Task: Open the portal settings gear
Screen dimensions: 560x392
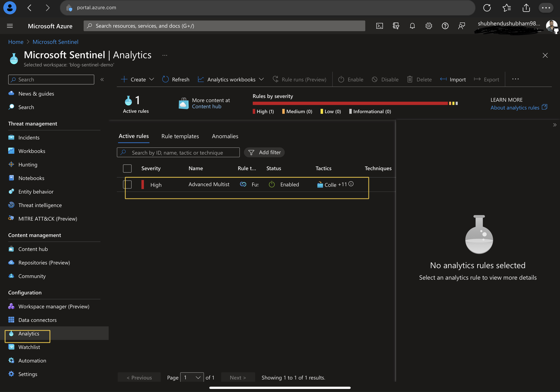Action: (x=429, y=26)
